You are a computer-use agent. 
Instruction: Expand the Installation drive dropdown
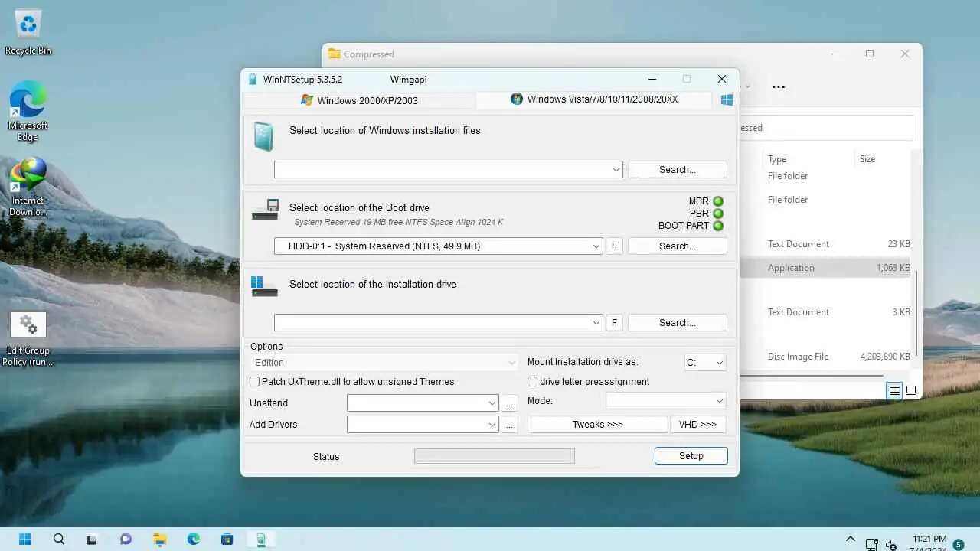596,323
